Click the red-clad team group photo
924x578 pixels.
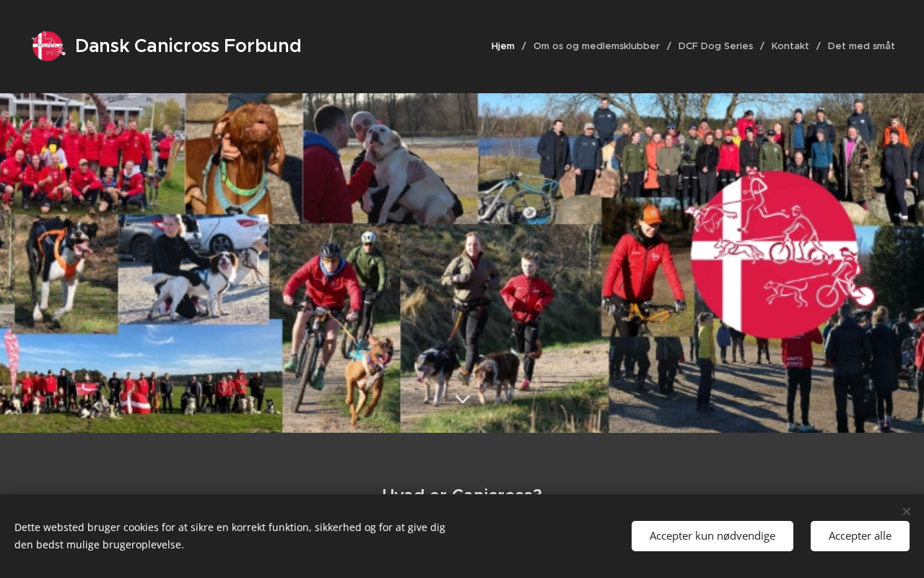click(x=87, y=153)
